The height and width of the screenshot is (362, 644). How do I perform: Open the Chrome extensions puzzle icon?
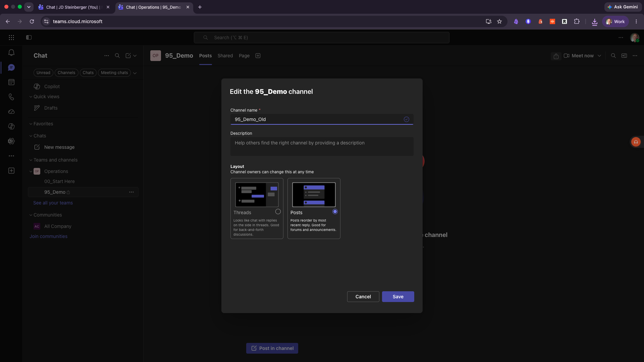click(x=577, y=21)
